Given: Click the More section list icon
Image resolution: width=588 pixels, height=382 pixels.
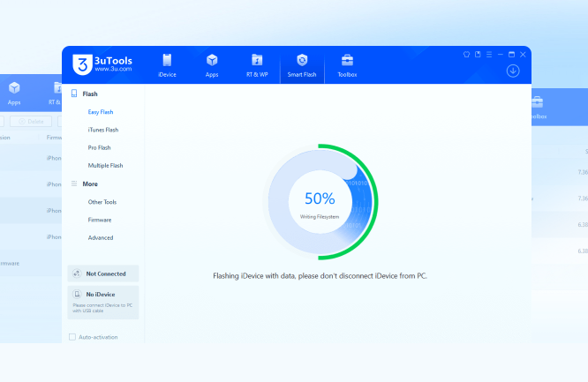Looking at the screenshot, I should click(74, 184).
